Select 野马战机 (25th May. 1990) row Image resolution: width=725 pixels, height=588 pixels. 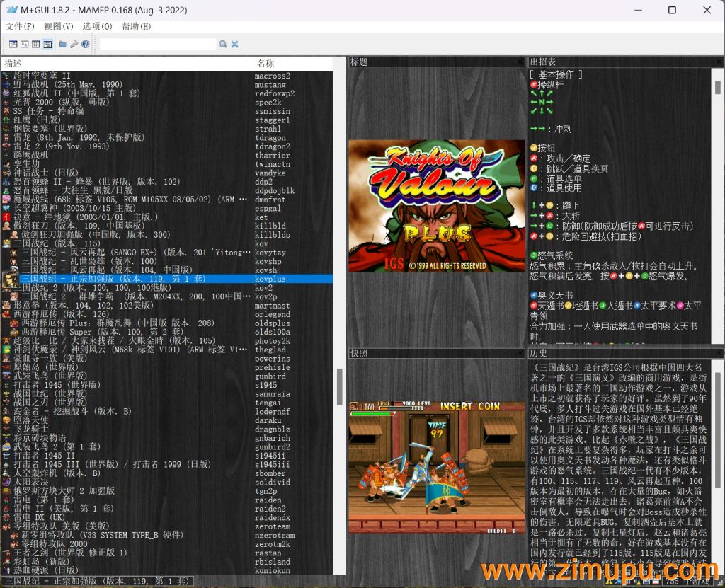coord(166,85)
